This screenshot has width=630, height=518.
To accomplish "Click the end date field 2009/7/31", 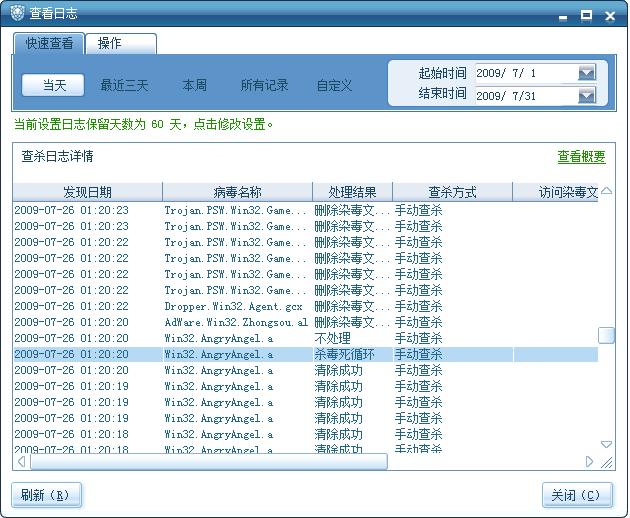I will pos(526,96).
